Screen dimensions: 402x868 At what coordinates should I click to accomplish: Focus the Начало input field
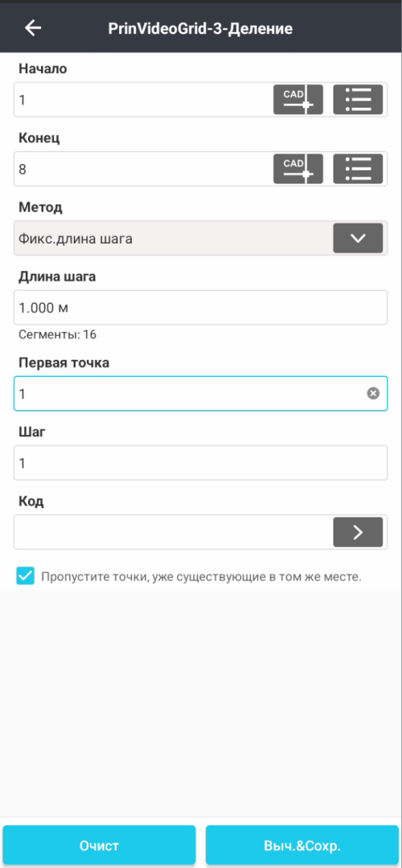tap(144, 100)
